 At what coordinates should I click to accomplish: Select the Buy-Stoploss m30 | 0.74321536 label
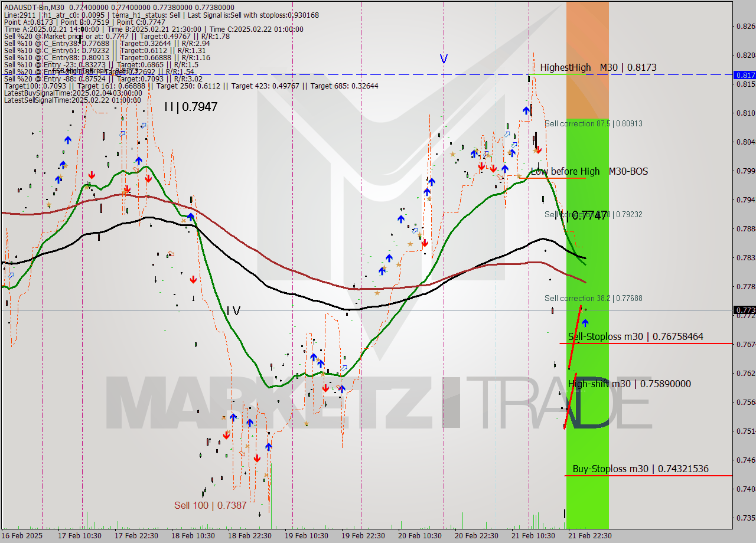pos(640,469)
